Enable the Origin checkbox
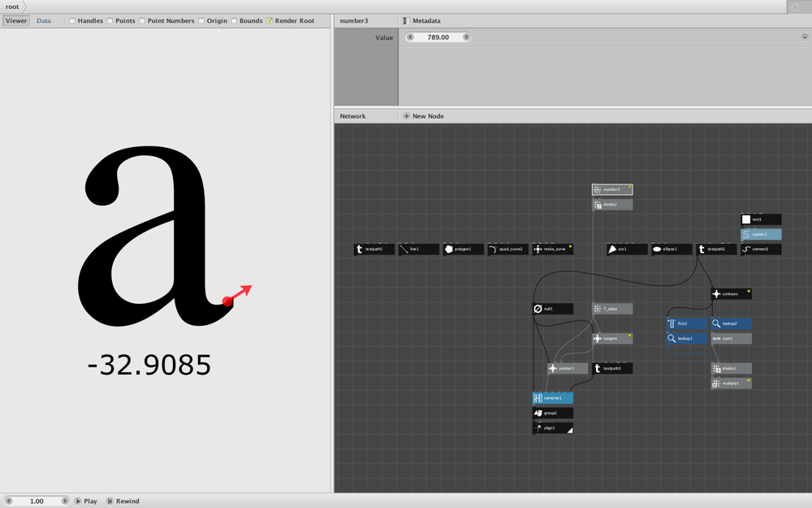The image size is (812, 508). tap(201, 21)
